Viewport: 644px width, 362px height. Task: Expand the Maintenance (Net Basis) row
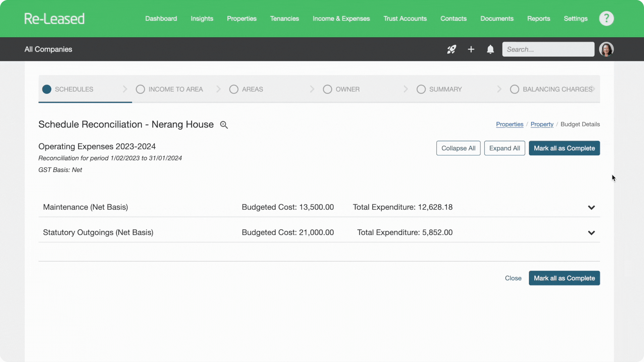tap(591, 207)
